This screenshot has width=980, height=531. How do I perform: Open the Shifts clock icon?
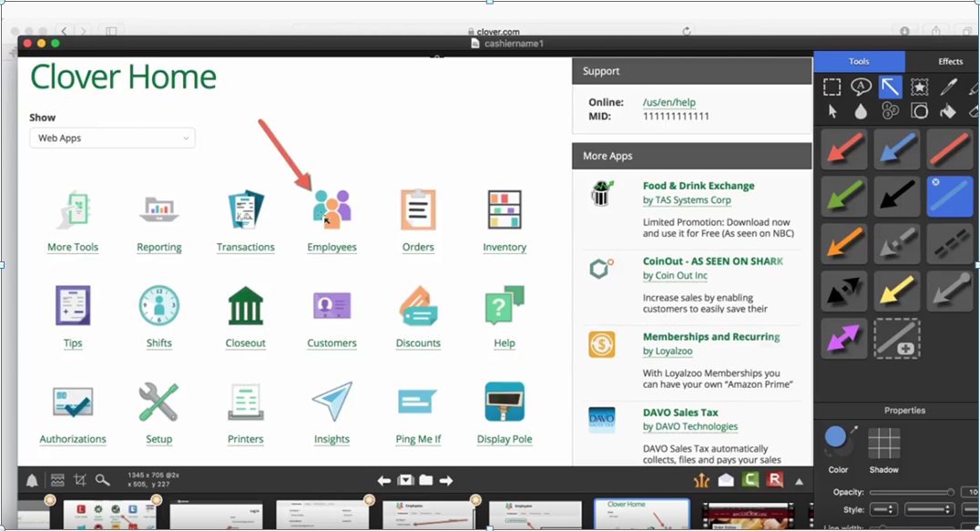158,305
